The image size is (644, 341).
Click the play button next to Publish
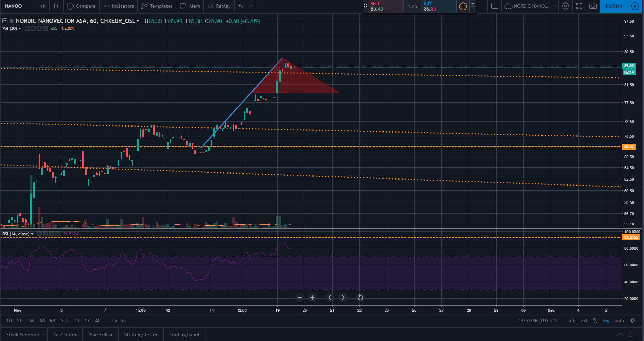(635, 6)
